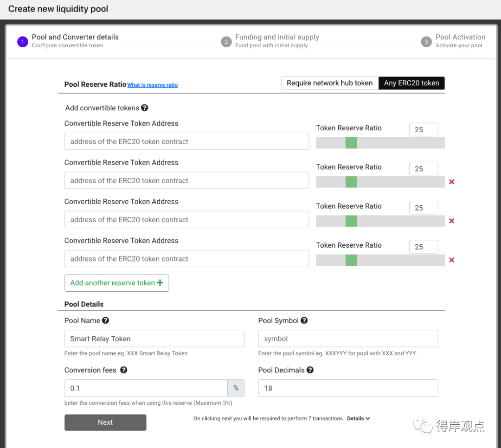Focus the third ERC20 token address field
This screenshot has width=501, height=448.
click(186, 219)
